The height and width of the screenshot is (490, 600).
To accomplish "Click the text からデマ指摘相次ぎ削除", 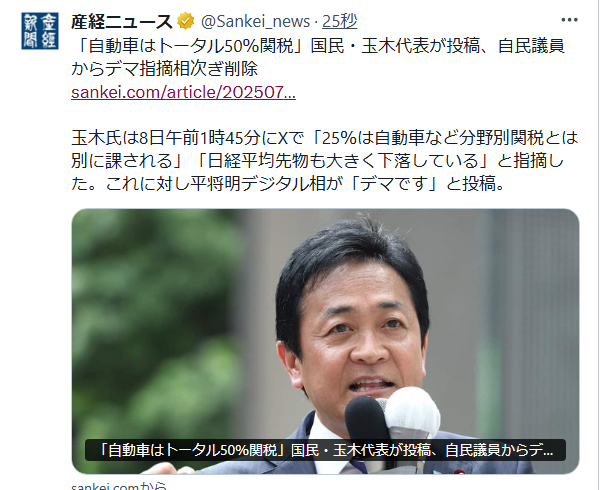I will pos(165,69).
